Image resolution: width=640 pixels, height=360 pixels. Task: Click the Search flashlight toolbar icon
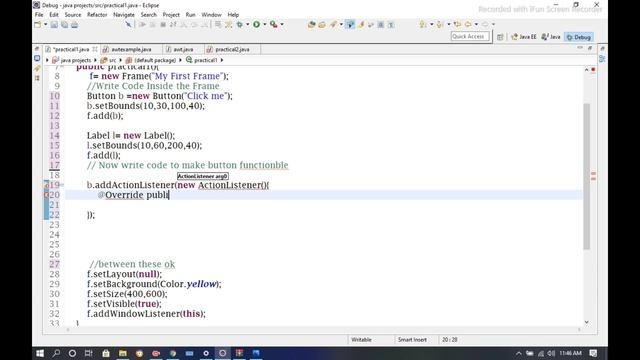(333, 24)
